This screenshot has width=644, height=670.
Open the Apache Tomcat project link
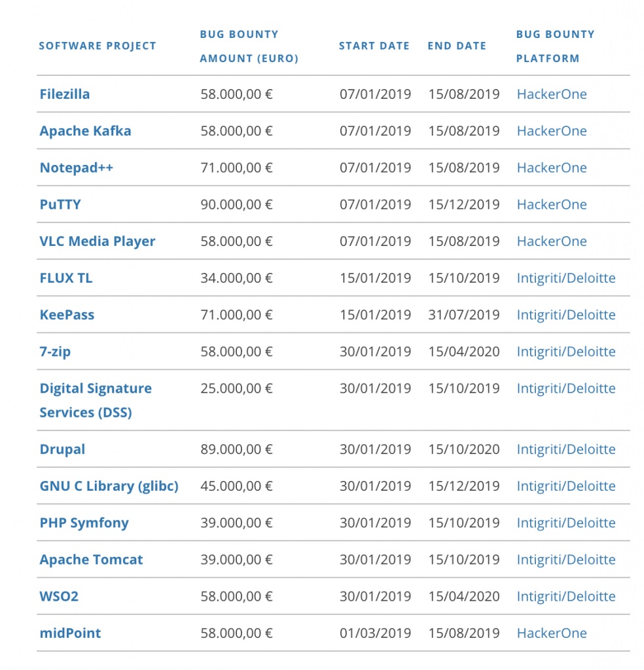click(91, 559)
